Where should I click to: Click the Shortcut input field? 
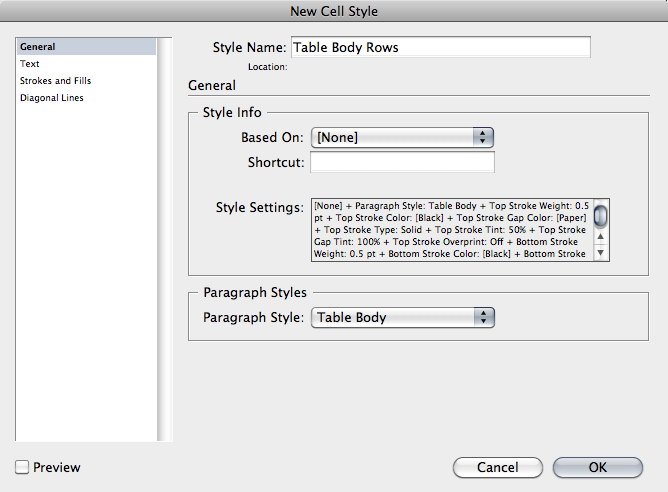click(x=402, y=162)
